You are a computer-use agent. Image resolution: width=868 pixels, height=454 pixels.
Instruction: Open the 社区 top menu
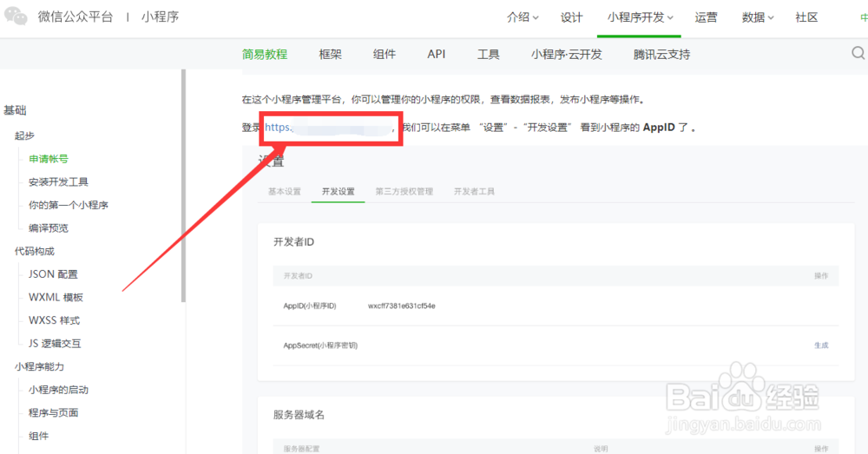(806, 17)
